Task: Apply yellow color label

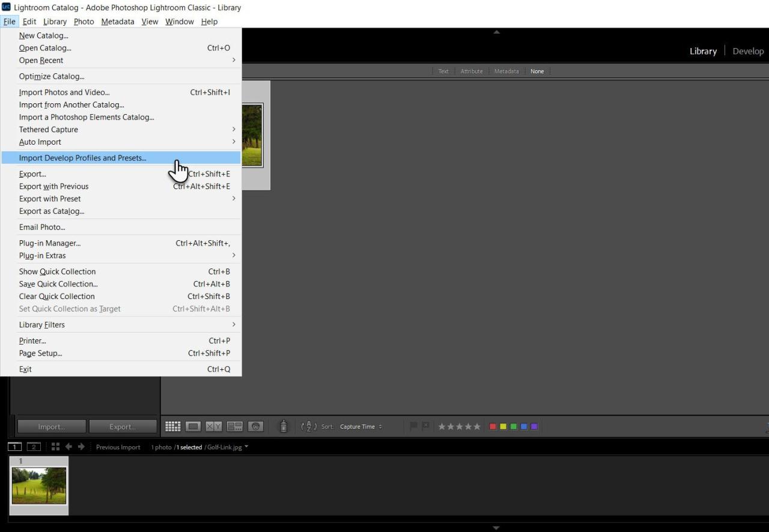Action: point(503,426)
